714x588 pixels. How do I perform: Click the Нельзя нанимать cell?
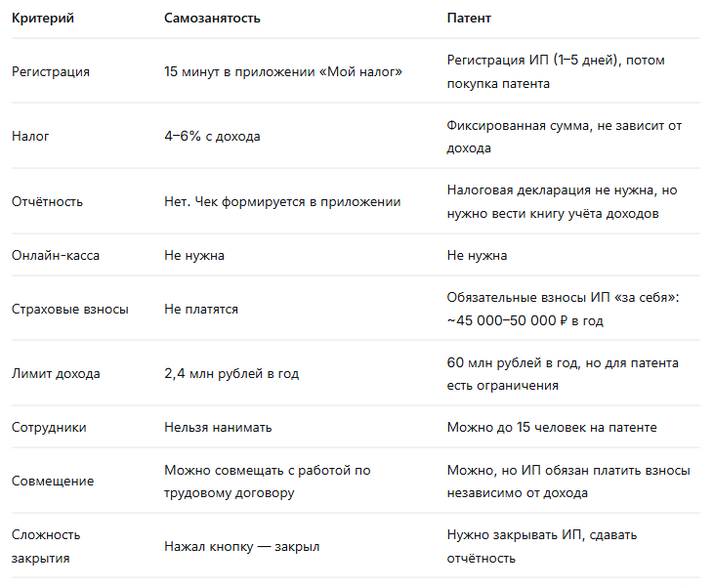tap(218, 428)
